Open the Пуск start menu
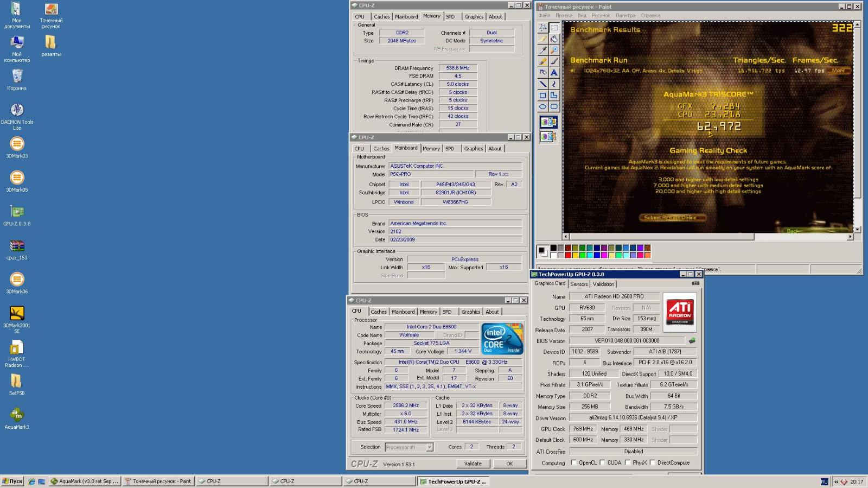This screenshot has width=868, height=488. pyautogui.click(x=12, y=481)
